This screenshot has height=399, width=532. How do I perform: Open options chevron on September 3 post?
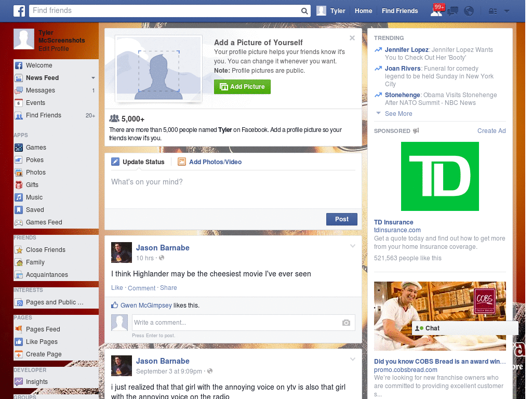click(x=353, y=359)
